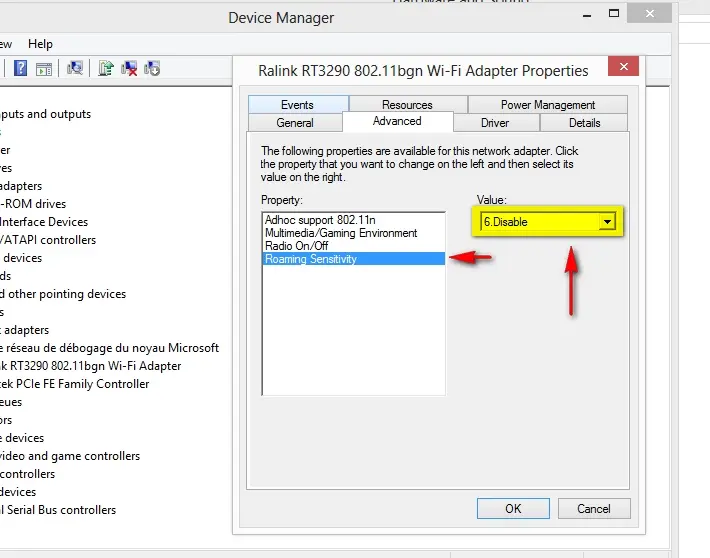Image resolution: width=710 pixels, height=558 pixels.
Task: Minimize the Device Manager window
Action: [x=587, y=14]
